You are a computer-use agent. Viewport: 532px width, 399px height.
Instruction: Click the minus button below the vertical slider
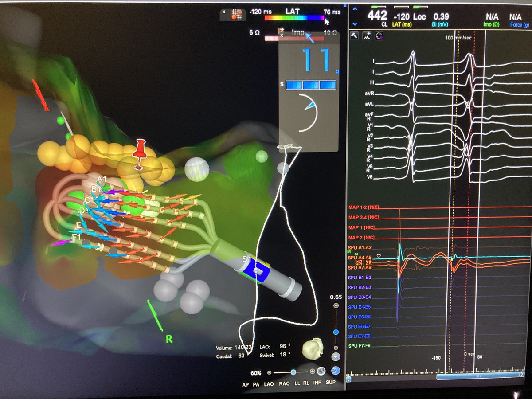click(336, 347)
